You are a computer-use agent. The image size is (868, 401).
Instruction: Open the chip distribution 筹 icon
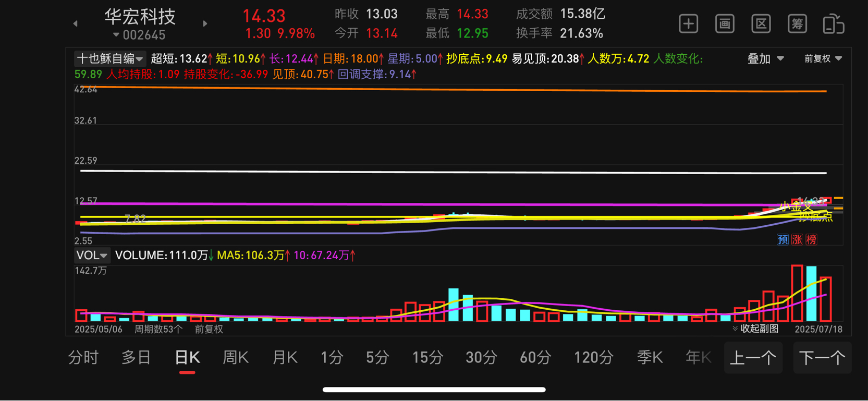pos(797,24)
